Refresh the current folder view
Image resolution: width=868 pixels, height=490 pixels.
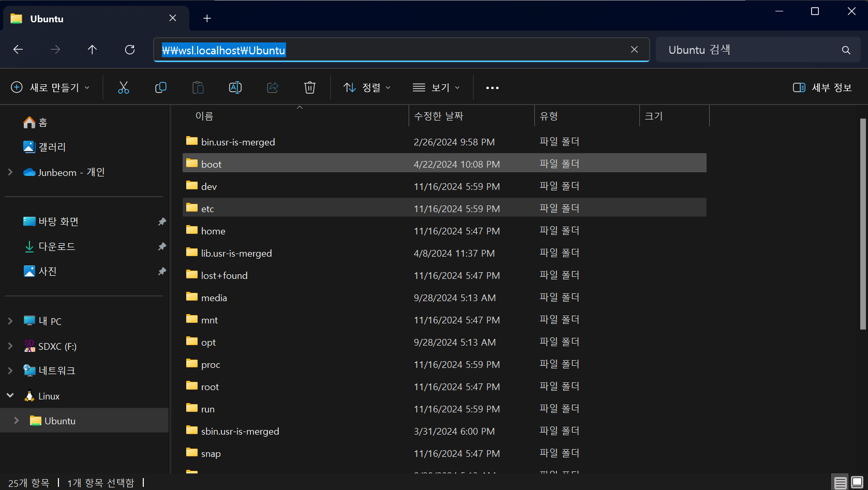(130, 50)
